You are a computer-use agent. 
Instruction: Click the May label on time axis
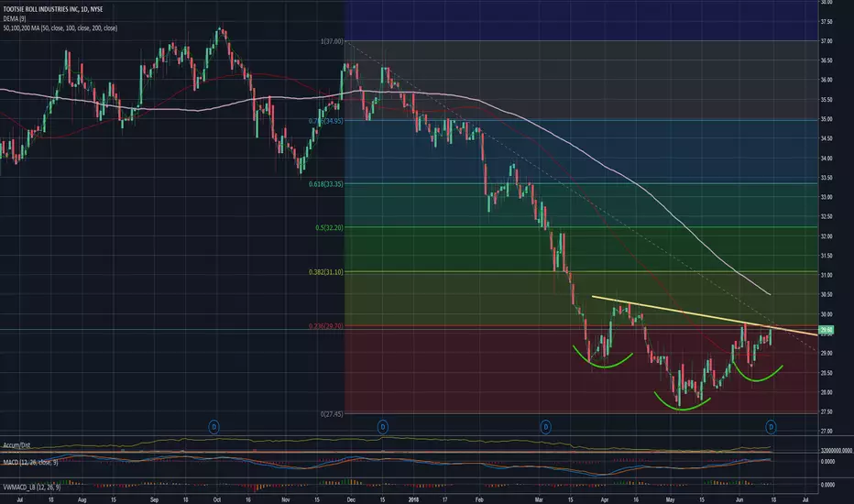point(670,499)
